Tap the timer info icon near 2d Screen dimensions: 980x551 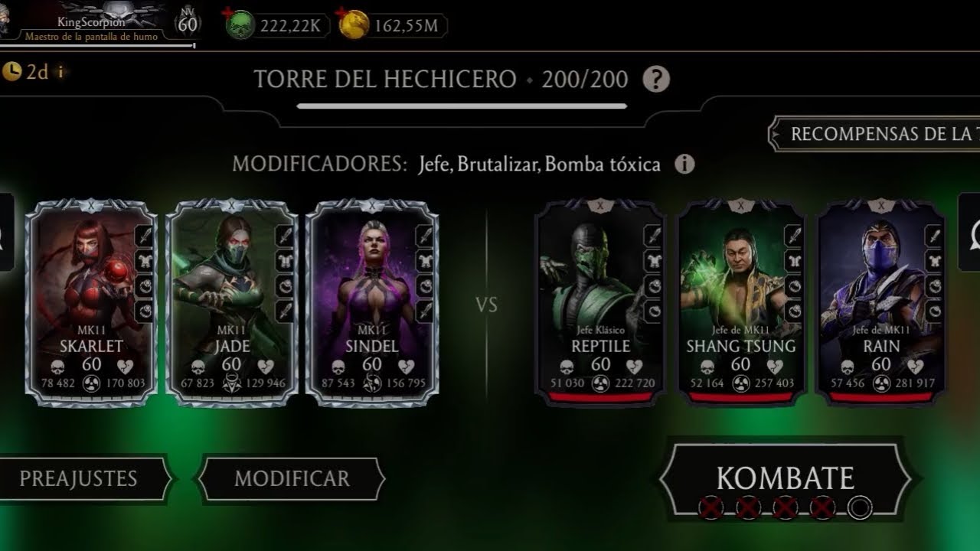[61, 72]
